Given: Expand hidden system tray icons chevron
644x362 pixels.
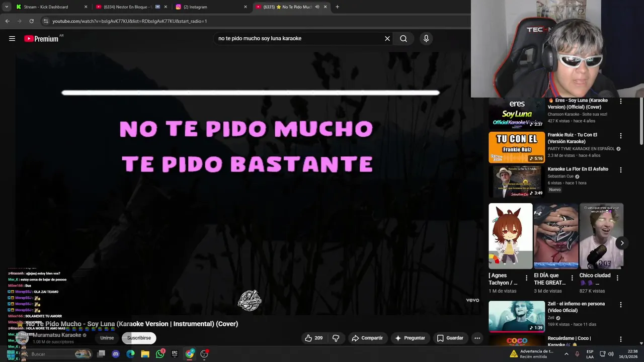Looking at the screenshot, I should click(x=567, y=354).
